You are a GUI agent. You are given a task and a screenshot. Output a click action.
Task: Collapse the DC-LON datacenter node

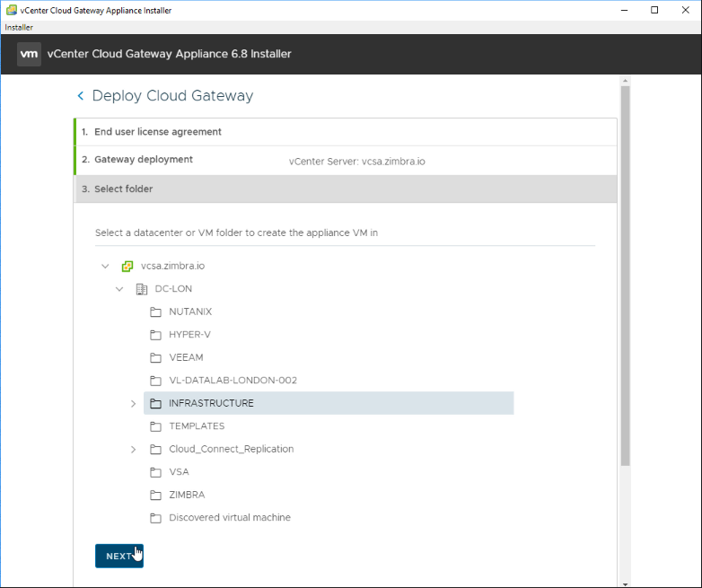(119, 289)
